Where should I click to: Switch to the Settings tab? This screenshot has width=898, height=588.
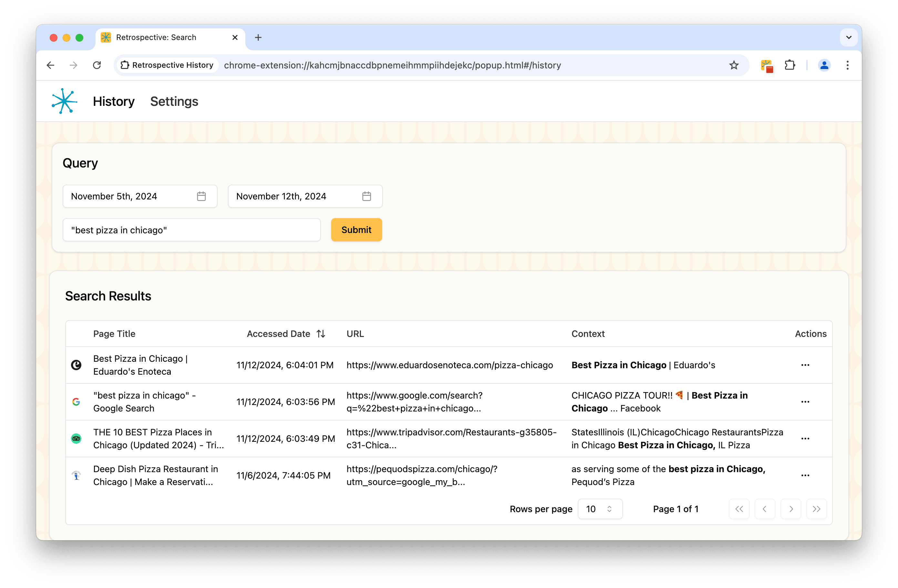[x=174, y=101]
